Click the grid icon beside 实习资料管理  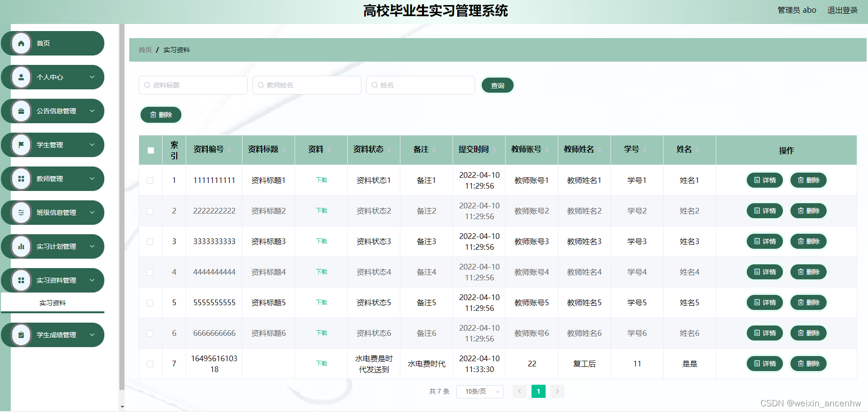click(21, 280)
